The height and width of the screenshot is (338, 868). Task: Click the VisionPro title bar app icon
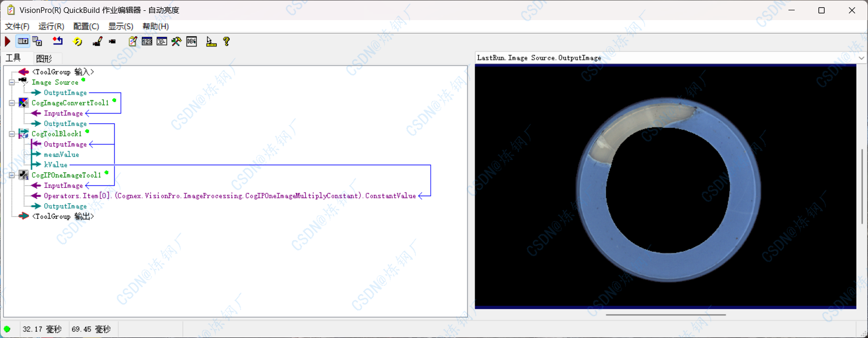point(10,10)
